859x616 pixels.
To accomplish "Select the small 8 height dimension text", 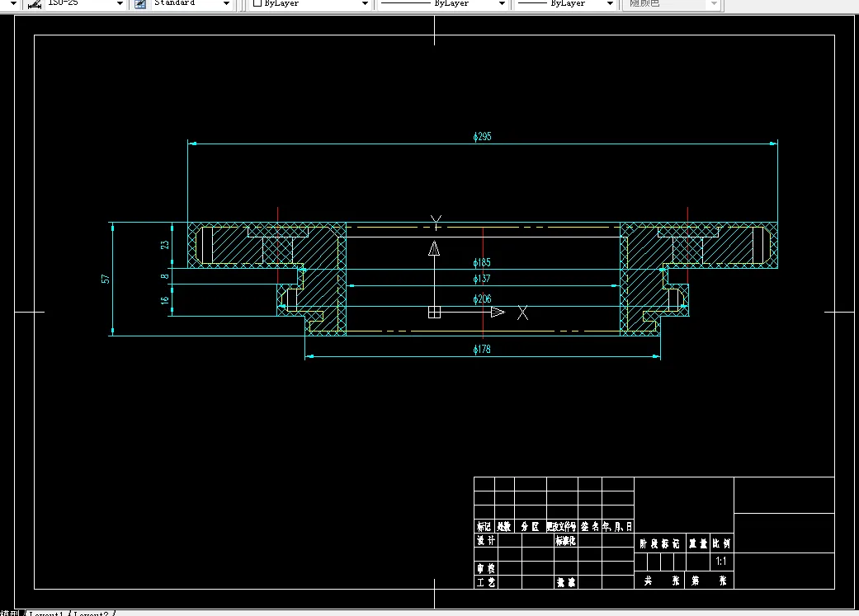I will tap(165, 276).
